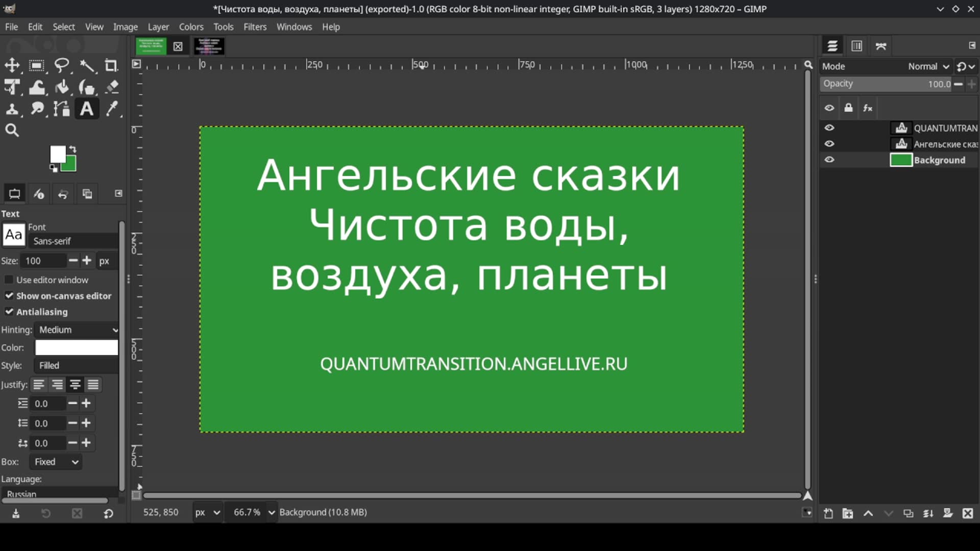The image size is (980, 551).
Task: Open the tool options tab menu
Action: tap(118, 193)
